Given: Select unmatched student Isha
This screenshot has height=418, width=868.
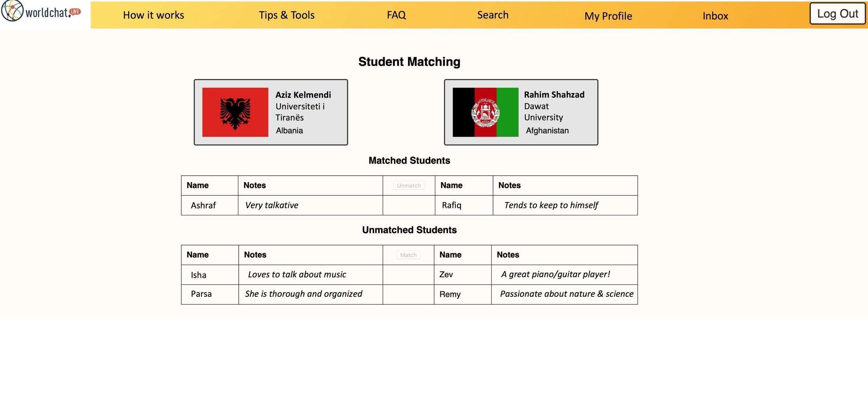Looking at the screenshot, I should tap(198, 275).
